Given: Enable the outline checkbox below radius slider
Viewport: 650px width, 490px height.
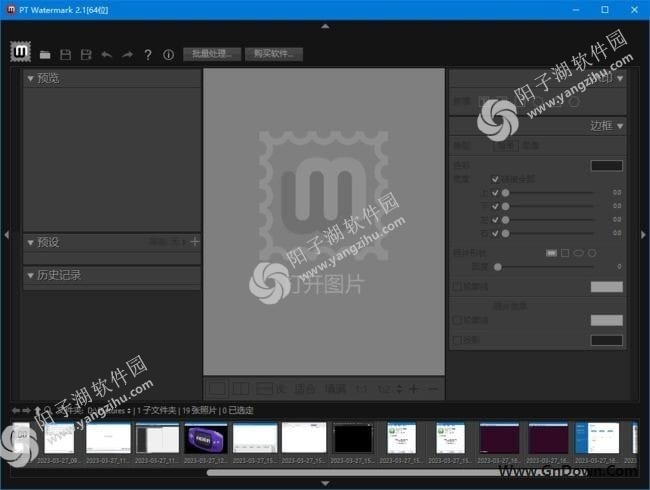Looking at the screenshot, I should click(456, 286).
